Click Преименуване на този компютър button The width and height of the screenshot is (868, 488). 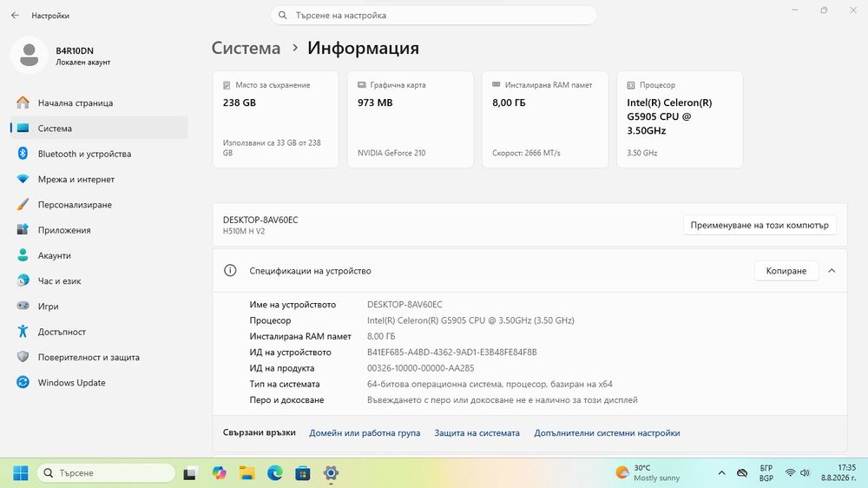coord(759,226)
